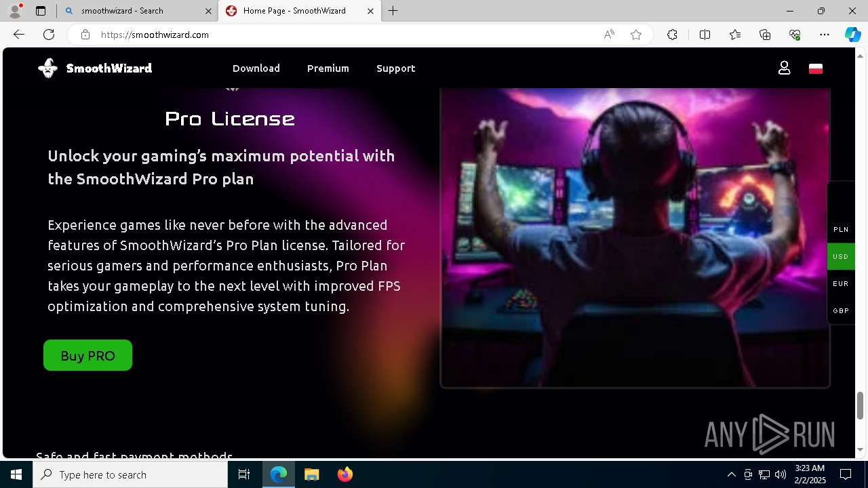The height and width of the screenshot is (488, 868).
Task: Open the volume control in system tray
Action: click(781, 474)
